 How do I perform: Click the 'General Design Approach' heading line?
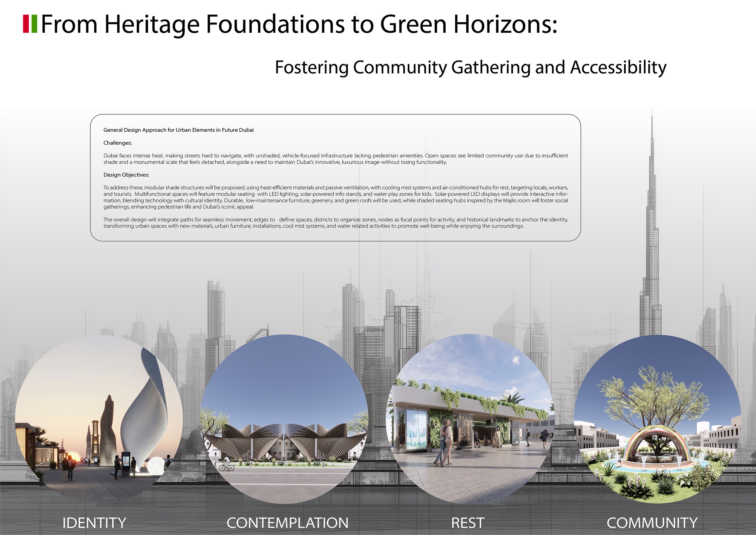click(x=178, y=130)
